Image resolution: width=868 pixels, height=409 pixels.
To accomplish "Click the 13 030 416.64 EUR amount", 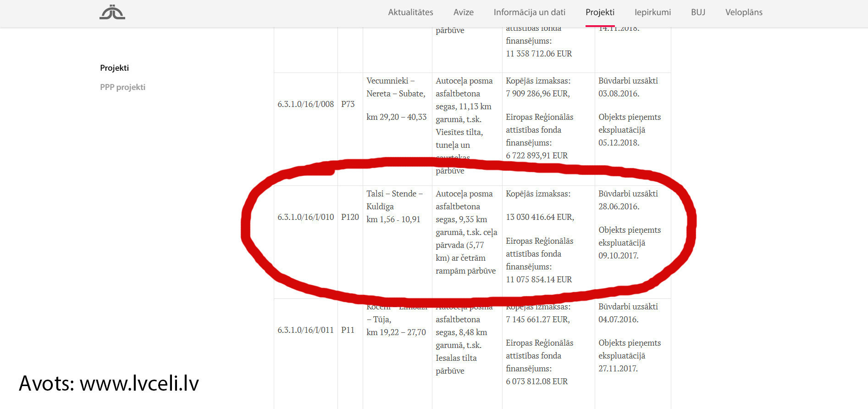I will click(540, 217).
